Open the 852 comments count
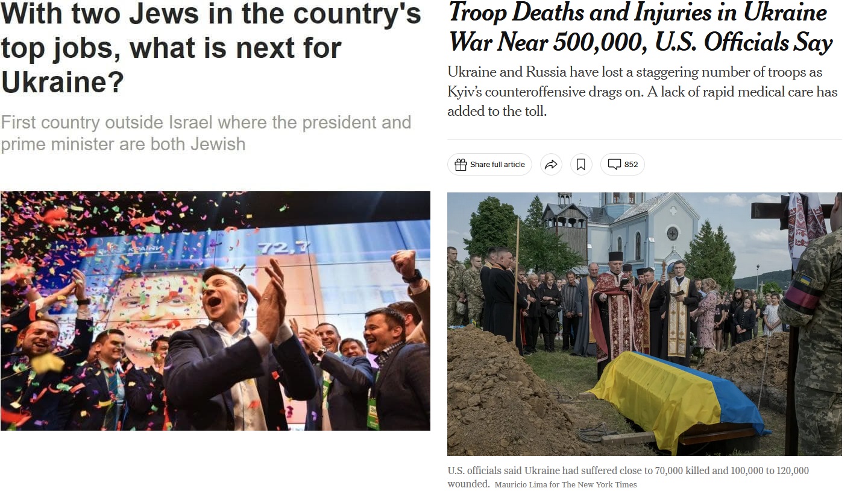The image size is (868, 491). [x=631, y=165]
